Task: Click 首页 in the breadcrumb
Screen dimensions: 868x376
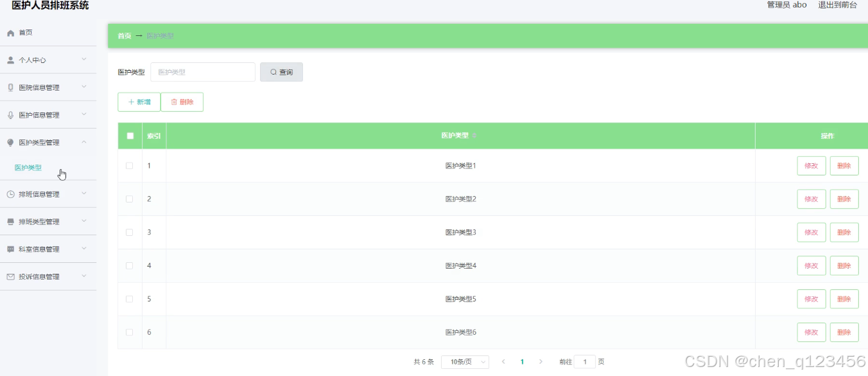Action: tap(124, 36)
